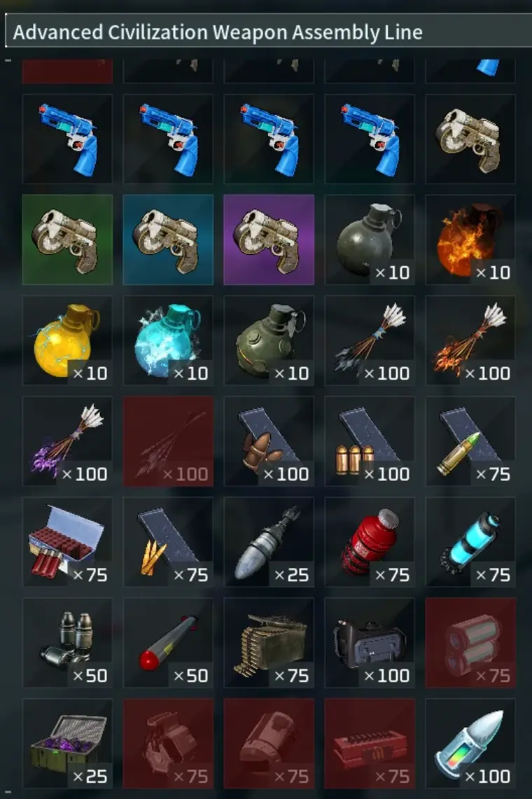Image resolution: width=532 pixels, height=799 pixels.
Task: Select the black frag grenade x10 item
Action: pos(370,239)
